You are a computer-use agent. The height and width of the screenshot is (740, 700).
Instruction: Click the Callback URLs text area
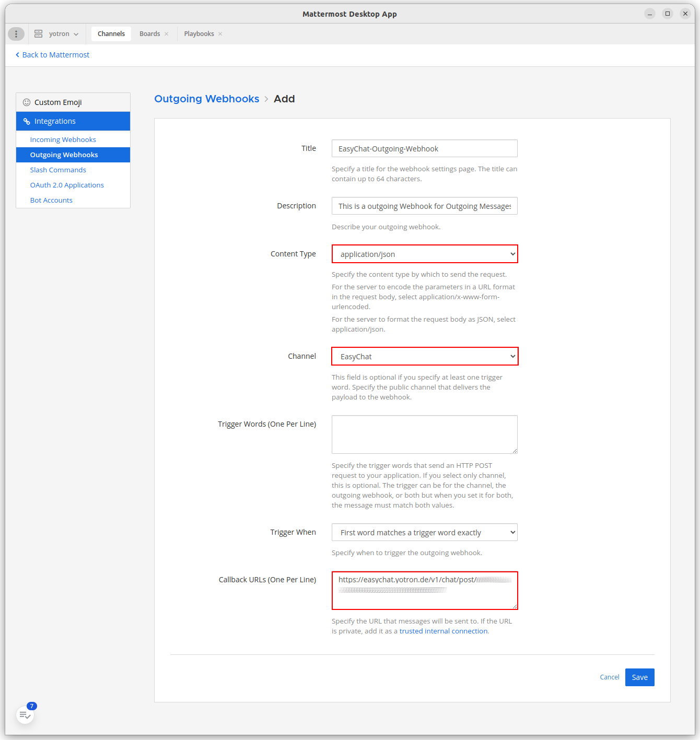(425, 591)
